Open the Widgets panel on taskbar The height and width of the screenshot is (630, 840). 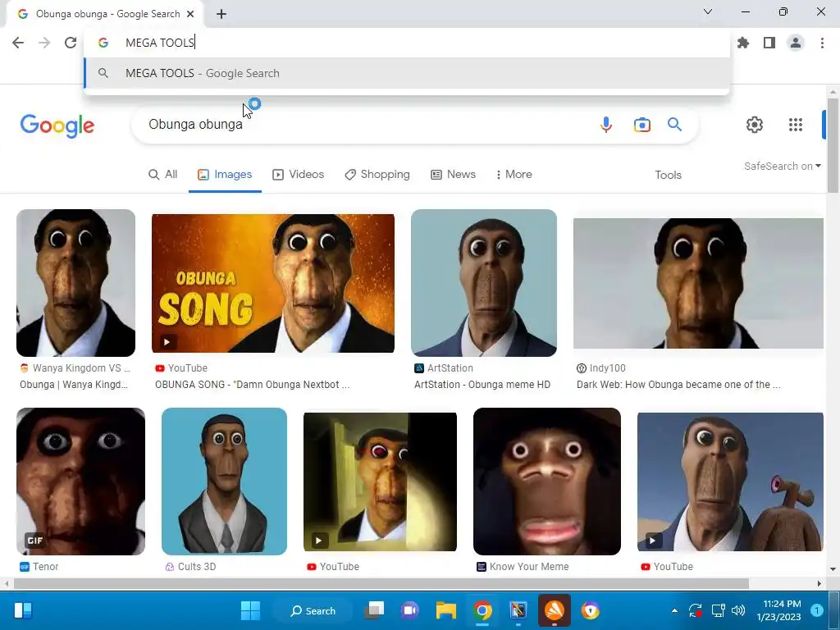(x=23, y=610)
